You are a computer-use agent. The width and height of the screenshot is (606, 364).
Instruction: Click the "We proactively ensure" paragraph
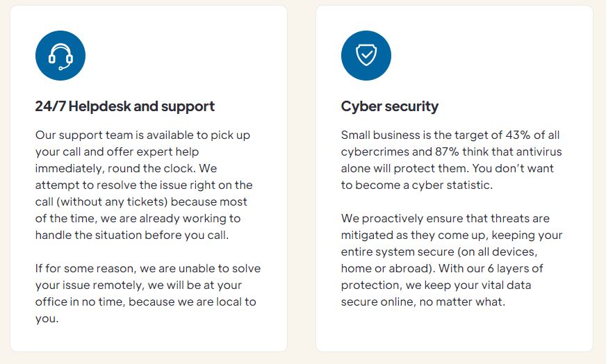click(451, 259)
